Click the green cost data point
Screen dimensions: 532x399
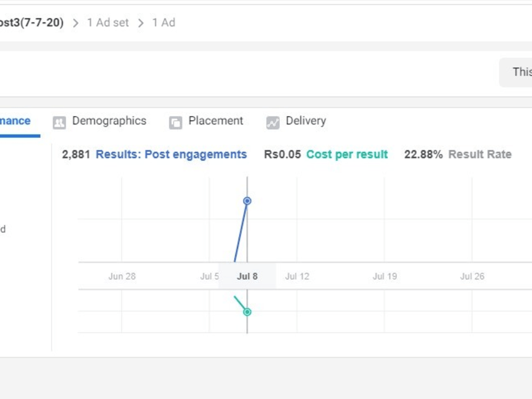247,312
